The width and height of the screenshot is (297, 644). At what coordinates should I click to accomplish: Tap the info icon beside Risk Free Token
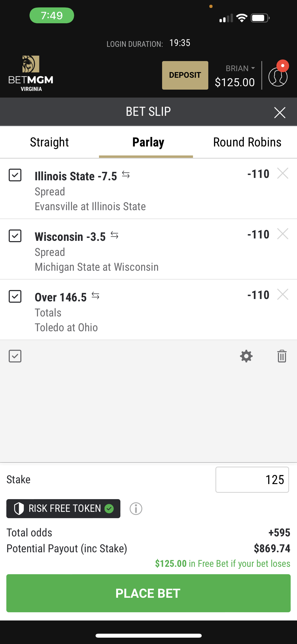click(x=136, y=508)
